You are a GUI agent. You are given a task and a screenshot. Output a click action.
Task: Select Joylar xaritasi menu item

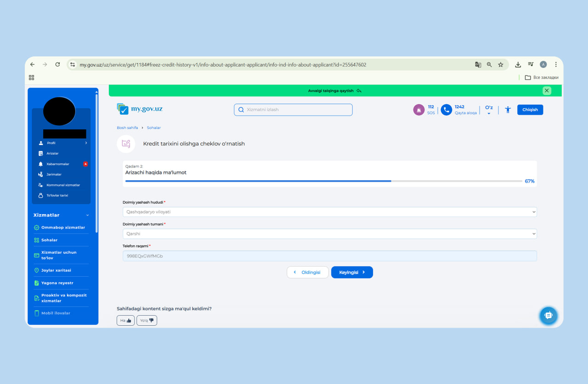(x=56, y=270)
